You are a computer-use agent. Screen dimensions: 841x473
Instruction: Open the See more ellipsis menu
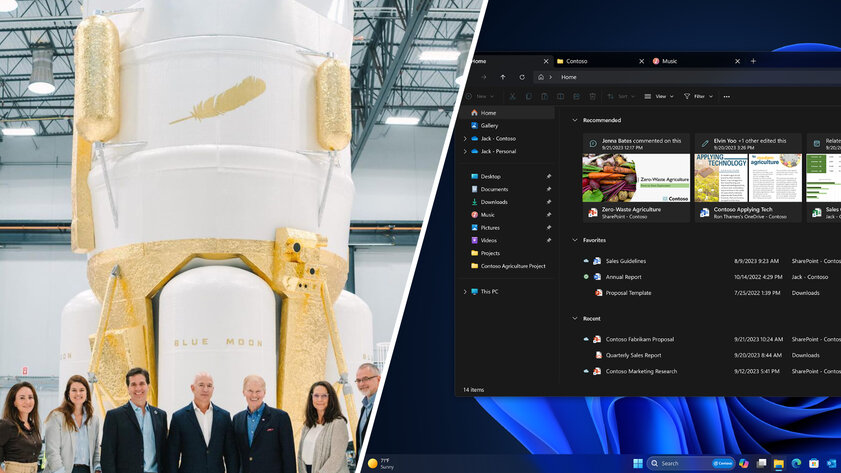[727, 97]
